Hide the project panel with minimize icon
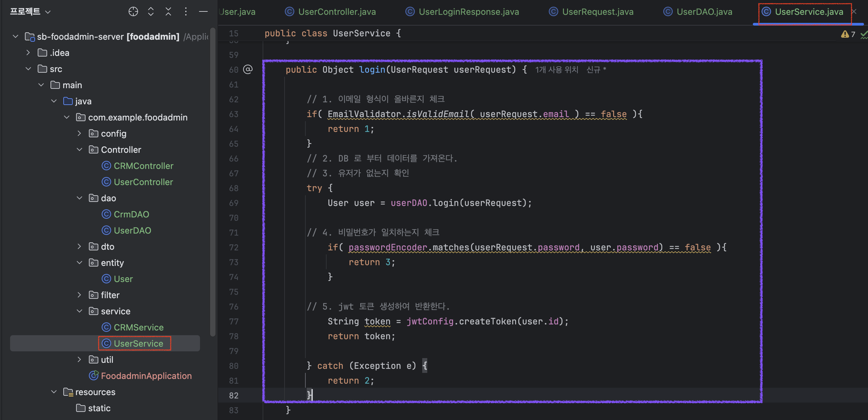868x420 pixels. pos(203,11)
